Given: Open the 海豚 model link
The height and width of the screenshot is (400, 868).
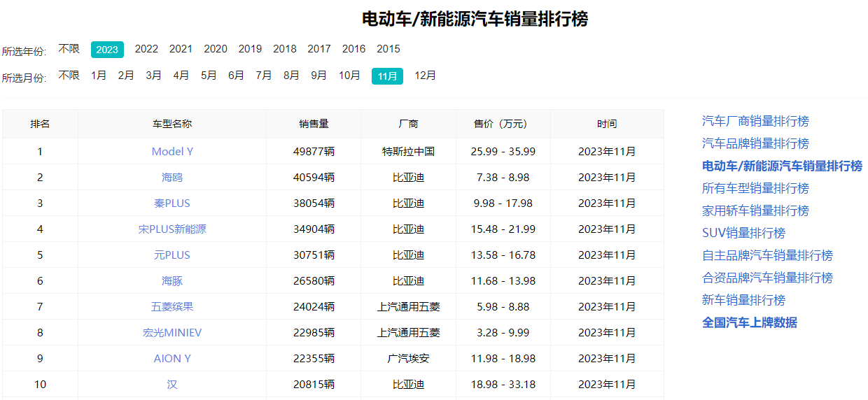Looking at the screenshot, I should click(172, 281).
